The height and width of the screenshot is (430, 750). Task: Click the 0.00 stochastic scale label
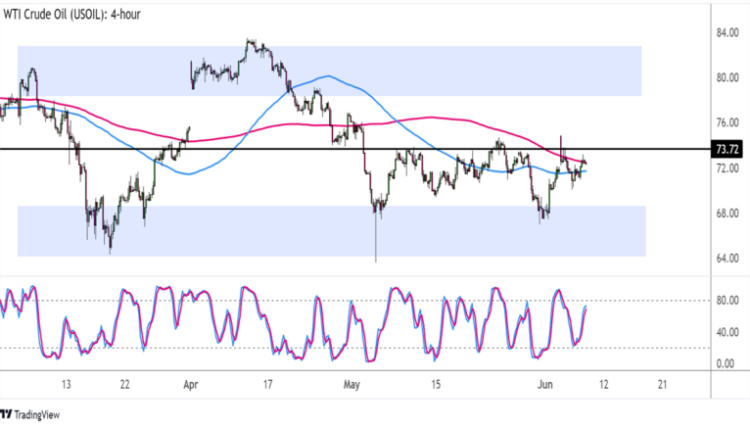727,363
